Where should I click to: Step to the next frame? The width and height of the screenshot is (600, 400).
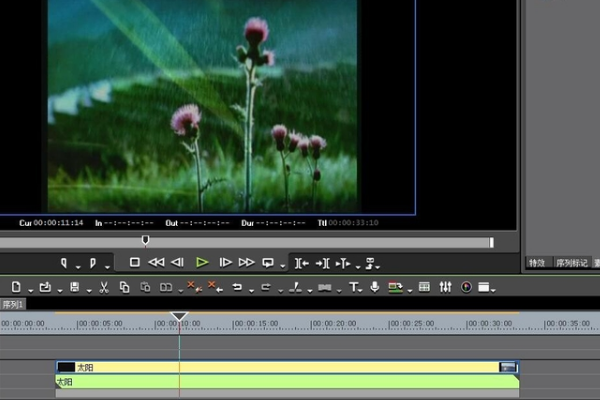pyautogui.click(x=225, y=263)
